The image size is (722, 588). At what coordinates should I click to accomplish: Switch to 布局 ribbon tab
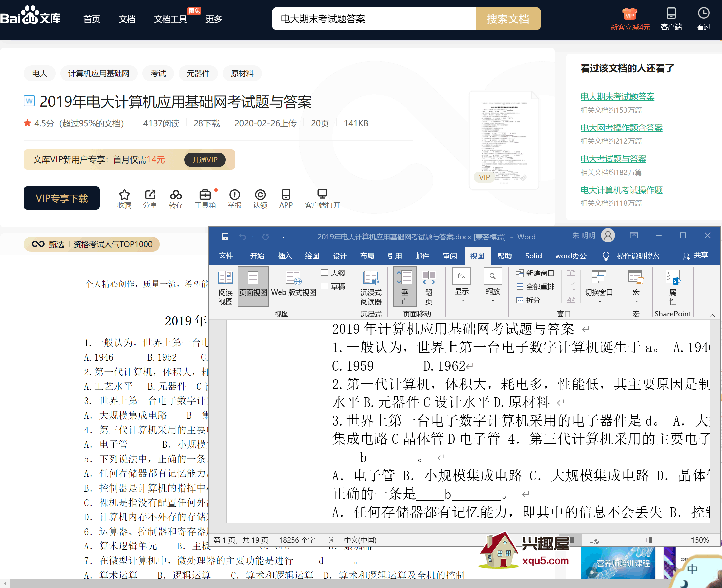[367, 256]
